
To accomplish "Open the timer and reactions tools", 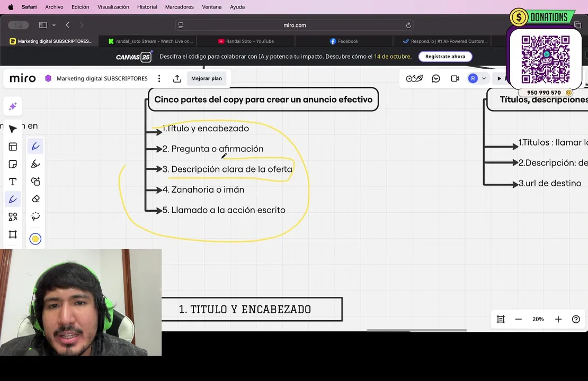I will (x=414, y=78).
